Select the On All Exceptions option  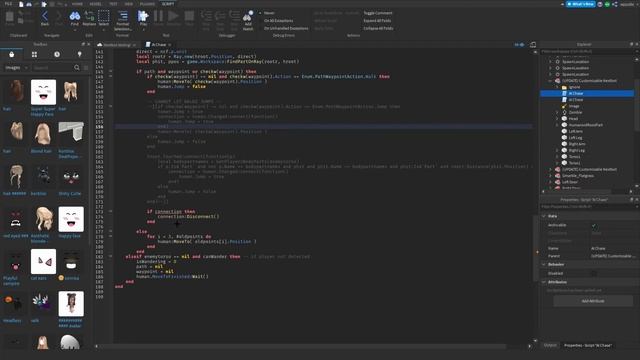pos(278,21)
